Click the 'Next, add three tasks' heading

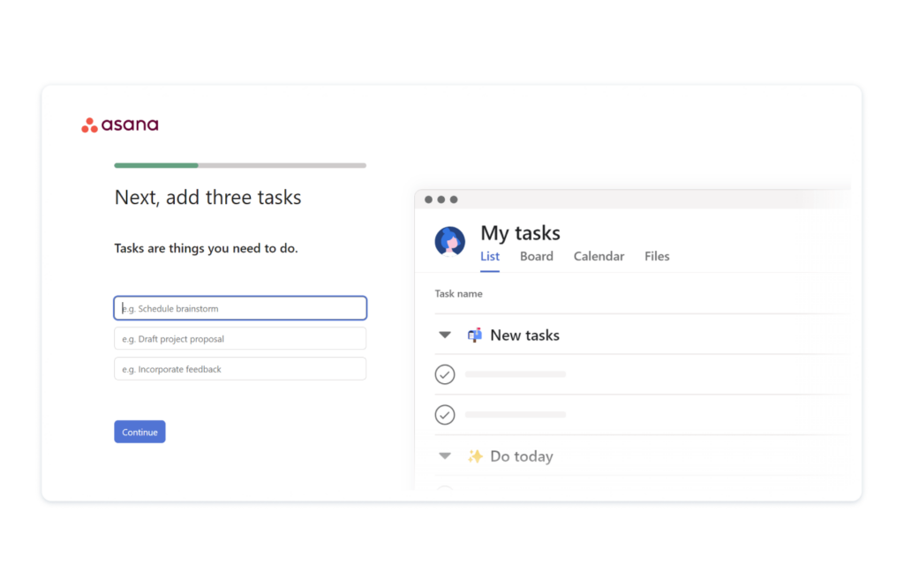[x=207, y=197]
